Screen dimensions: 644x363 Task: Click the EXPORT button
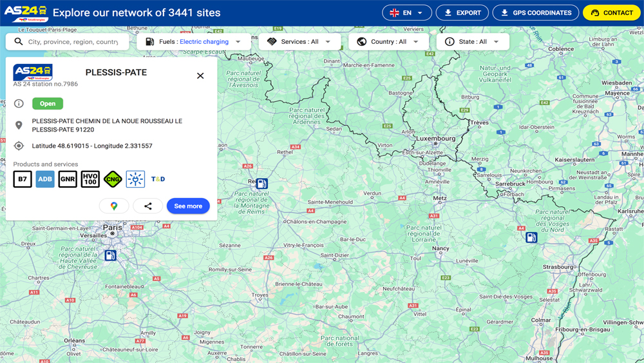(x=462, y=13)
